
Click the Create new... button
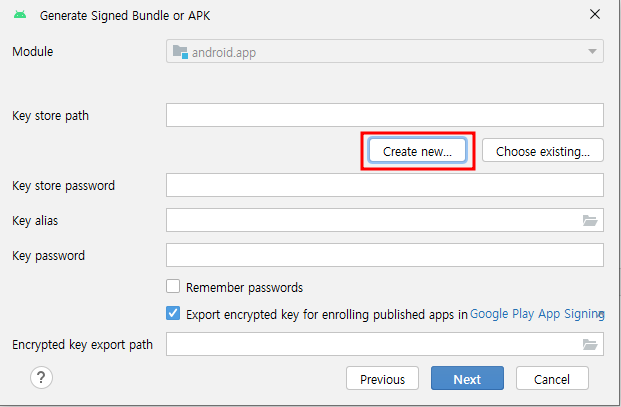417,151
